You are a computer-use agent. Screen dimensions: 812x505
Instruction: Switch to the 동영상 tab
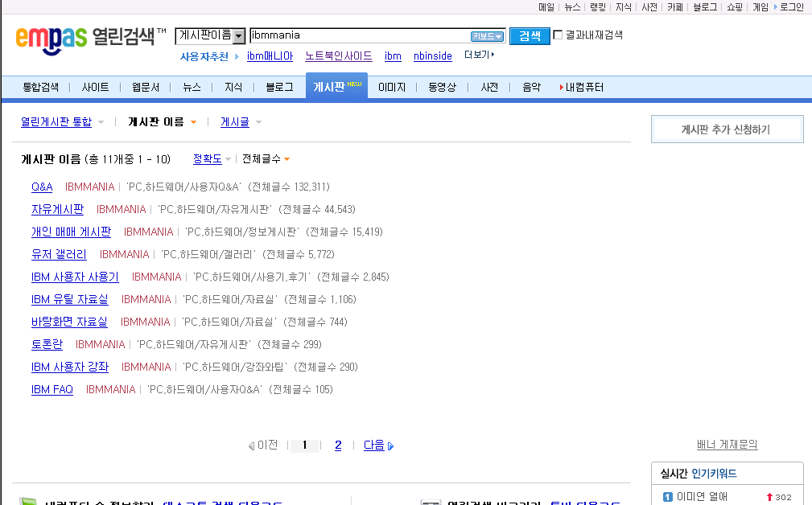[x=442, y=88]
